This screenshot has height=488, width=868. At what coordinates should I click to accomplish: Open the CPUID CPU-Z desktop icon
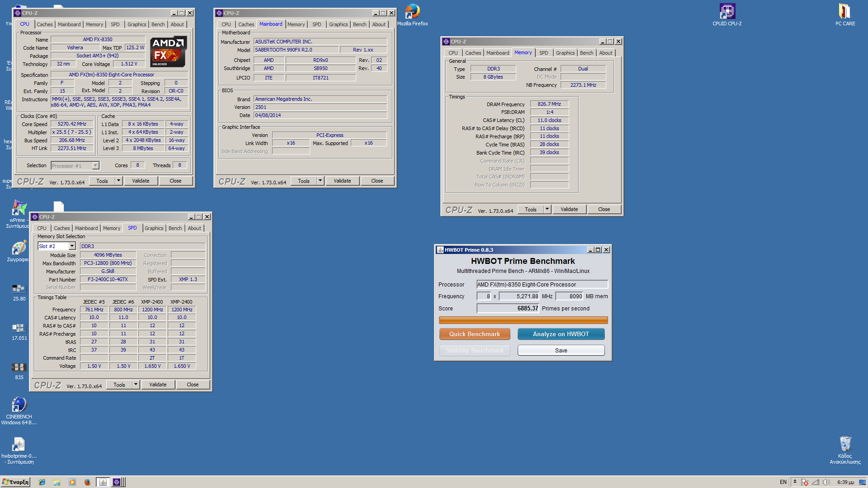tap(727, 14)
